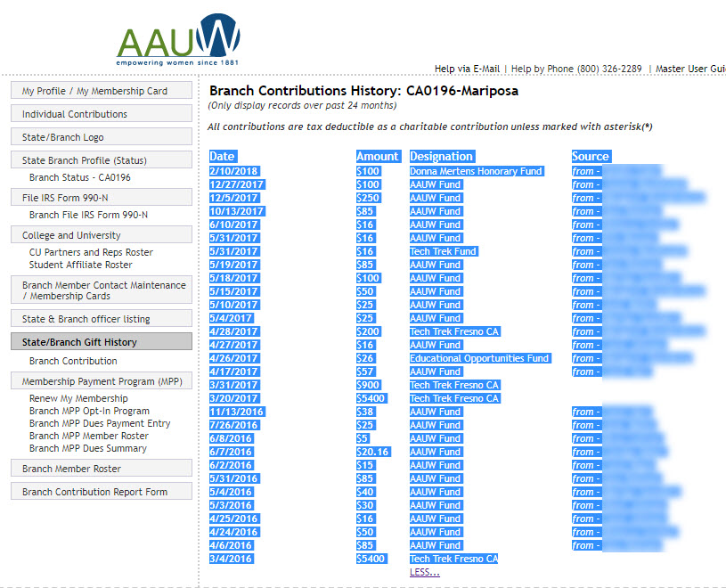
Task: Click date 6/2/2016
Action: pos(231,465)
